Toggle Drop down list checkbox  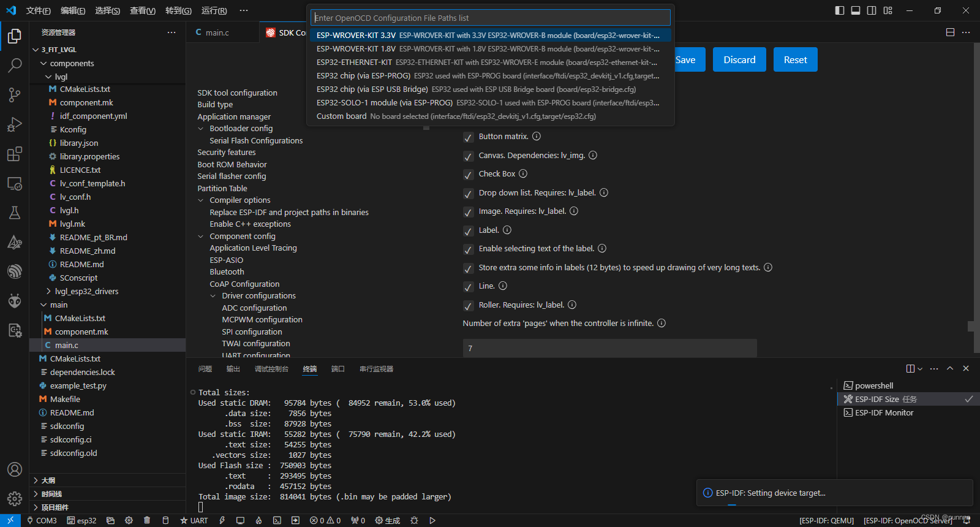[x=469, y=194]
